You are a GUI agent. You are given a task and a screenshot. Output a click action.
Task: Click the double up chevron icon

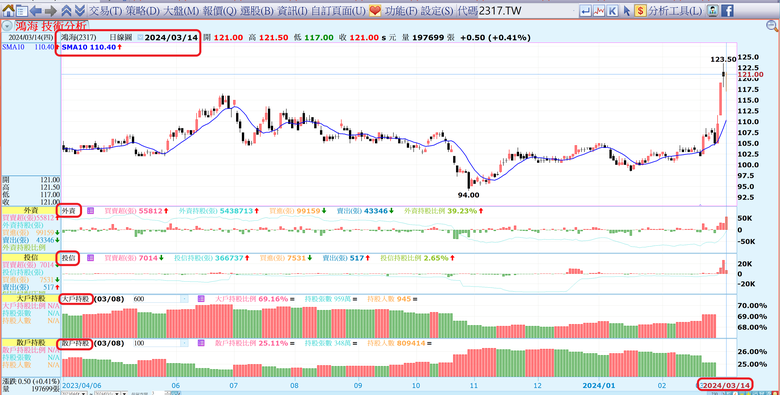[x=67, y=10]
